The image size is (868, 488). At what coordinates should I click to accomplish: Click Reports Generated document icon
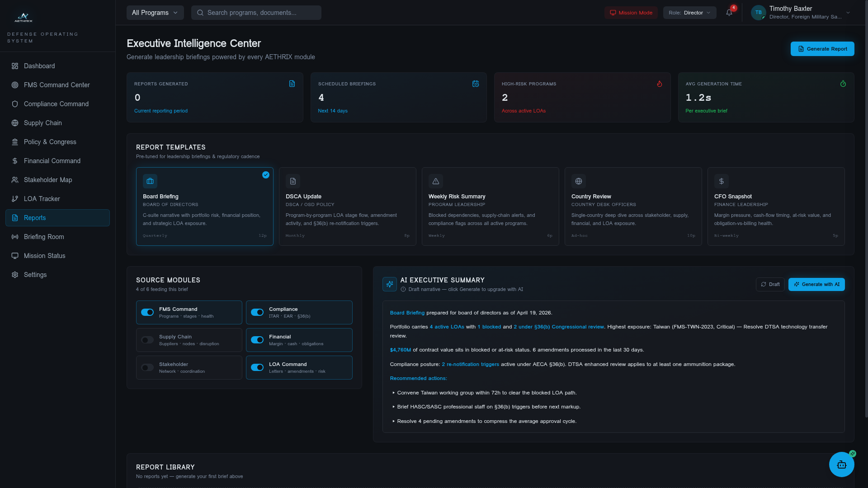pyautogui.click(x=292, y=84)
